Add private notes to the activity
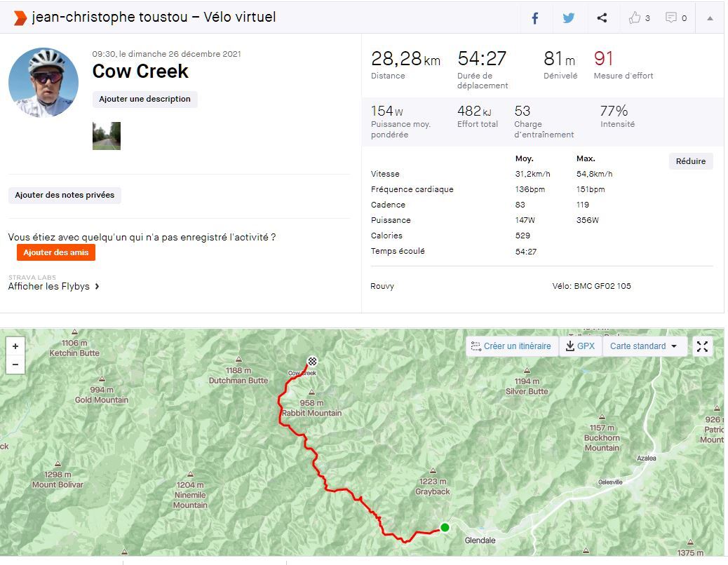 (65, 195)
